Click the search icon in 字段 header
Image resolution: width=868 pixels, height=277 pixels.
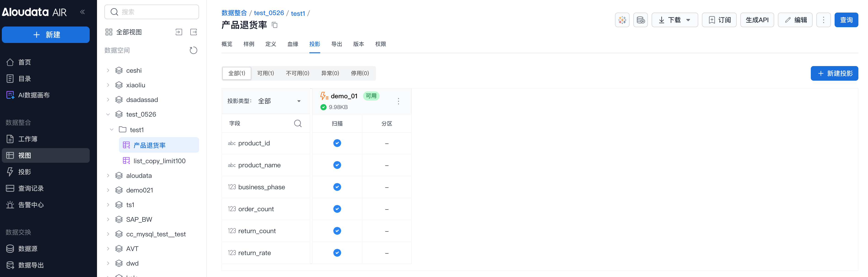click(x=298, y=123)
